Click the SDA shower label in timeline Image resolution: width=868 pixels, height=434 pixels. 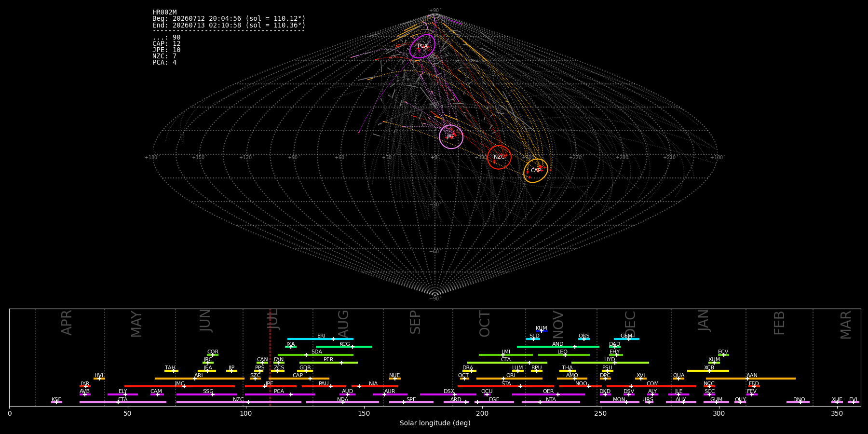tap(317, 352)
